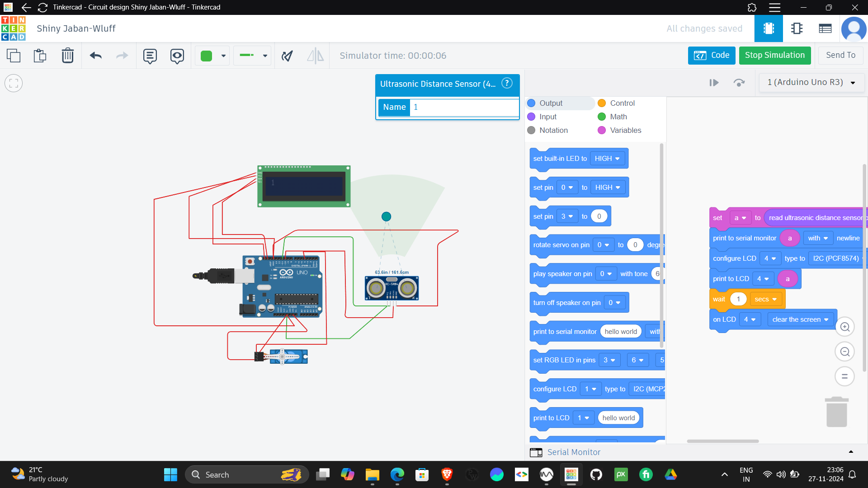Expand the wire color dropdown arrow

point(223,56)
